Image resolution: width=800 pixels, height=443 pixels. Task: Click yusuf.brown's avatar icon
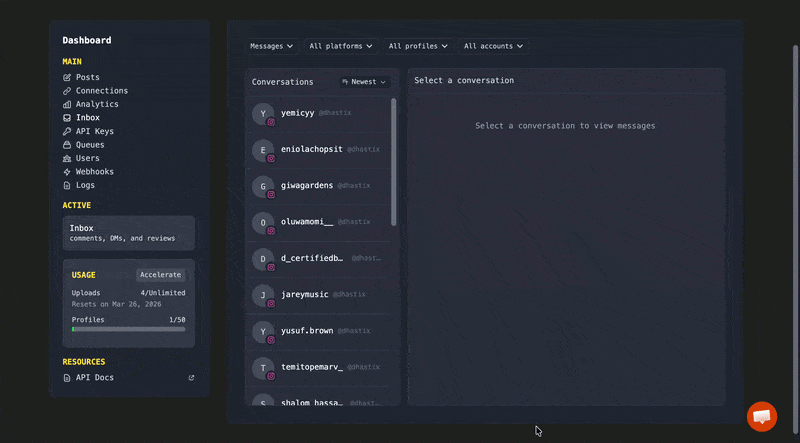point(263,332)
